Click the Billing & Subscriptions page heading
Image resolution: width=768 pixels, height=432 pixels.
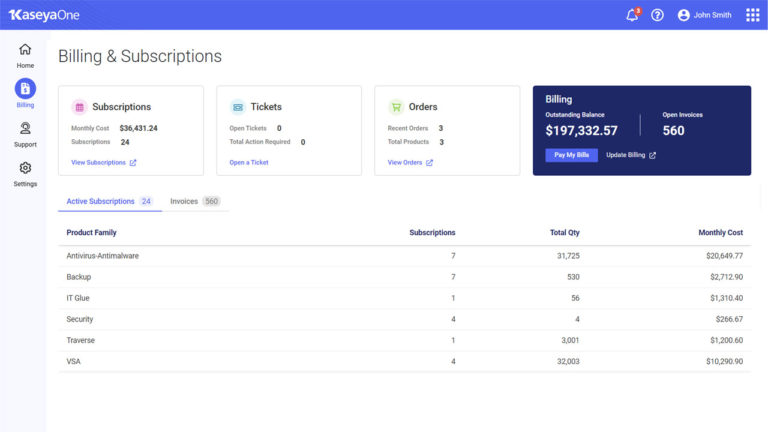pyautogui.click(x=140, y=56)
